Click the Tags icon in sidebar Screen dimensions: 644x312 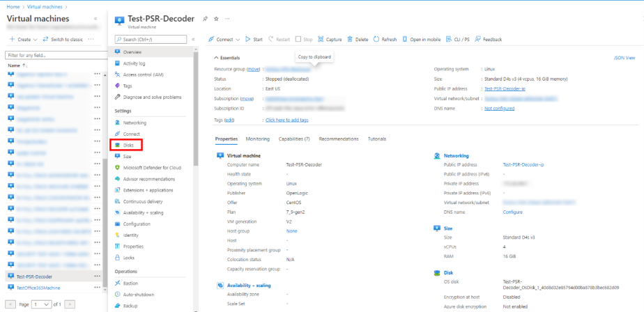(118, 86)
